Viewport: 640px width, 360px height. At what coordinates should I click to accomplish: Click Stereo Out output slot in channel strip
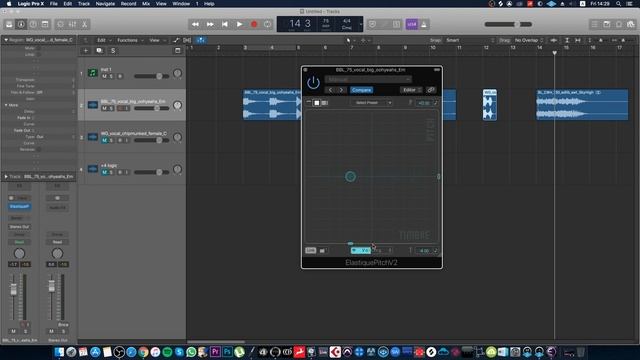pyautogui.click(x=19, y=227)
